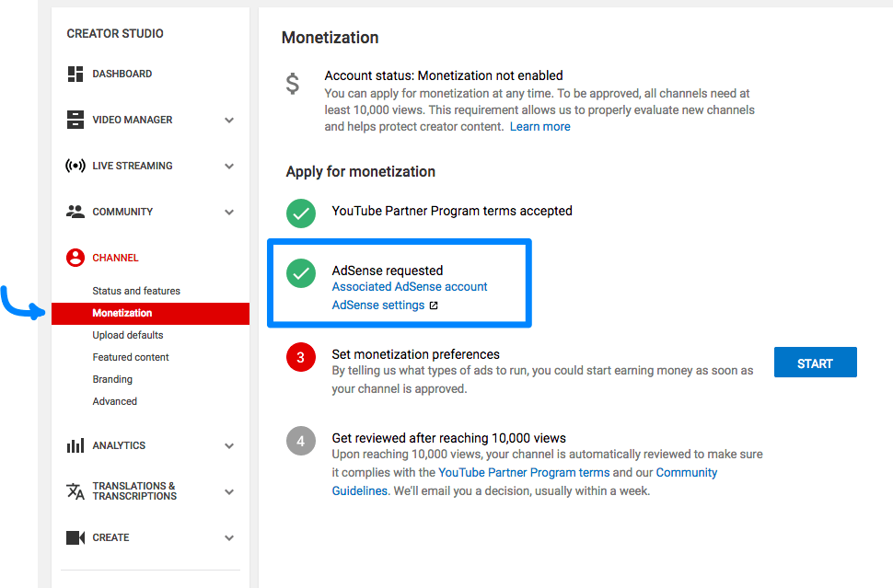The image size is (893, 588).
Task: Select the Channel menu label
Action: click(115, 258)
